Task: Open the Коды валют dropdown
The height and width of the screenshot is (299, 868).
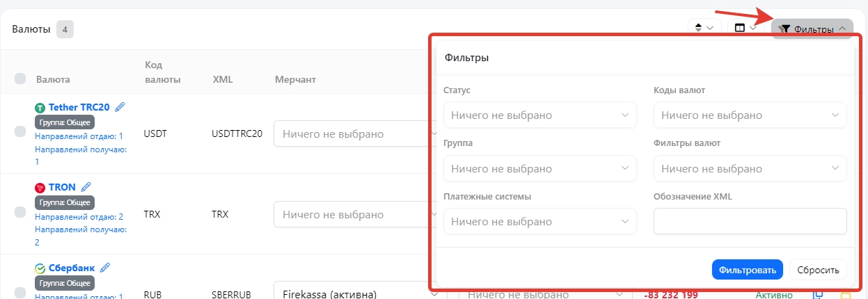Action: click(750, 115)
